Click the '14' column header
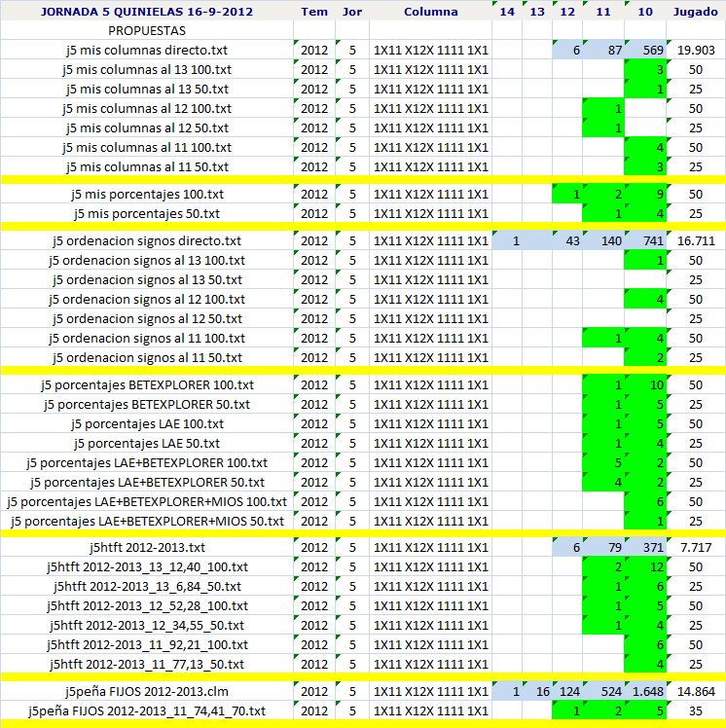The image size is (726, 728). coord(507,11)
